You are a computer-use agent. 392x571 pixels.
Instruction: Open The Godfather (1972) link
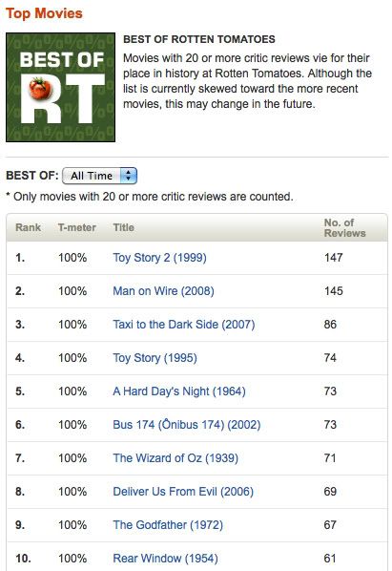coord(168,525)
